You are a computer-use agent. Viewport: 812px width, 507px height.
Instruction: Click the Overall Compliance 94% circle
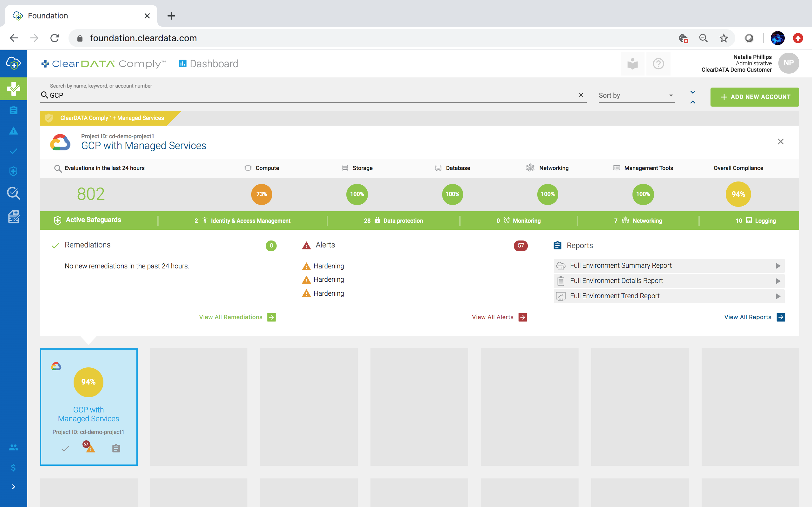pyautogui.click(x=738, y=194)
